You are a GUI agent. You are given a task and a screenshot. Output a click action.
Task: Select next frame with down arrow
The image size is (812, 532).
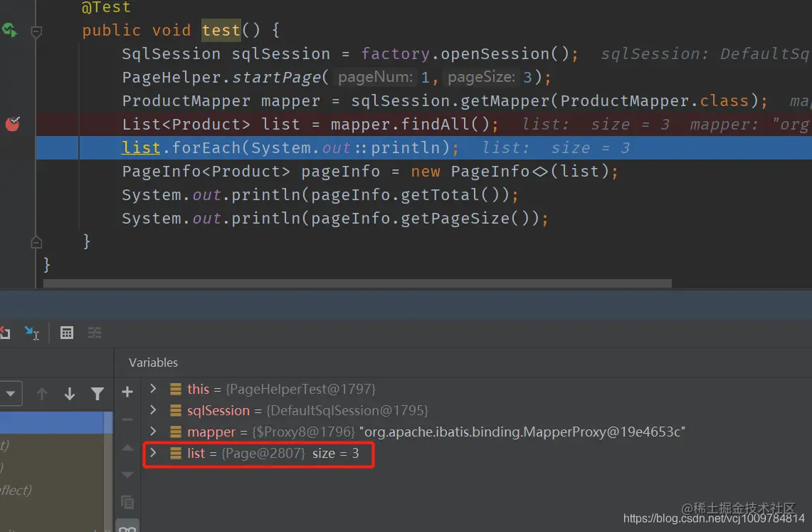70,395
